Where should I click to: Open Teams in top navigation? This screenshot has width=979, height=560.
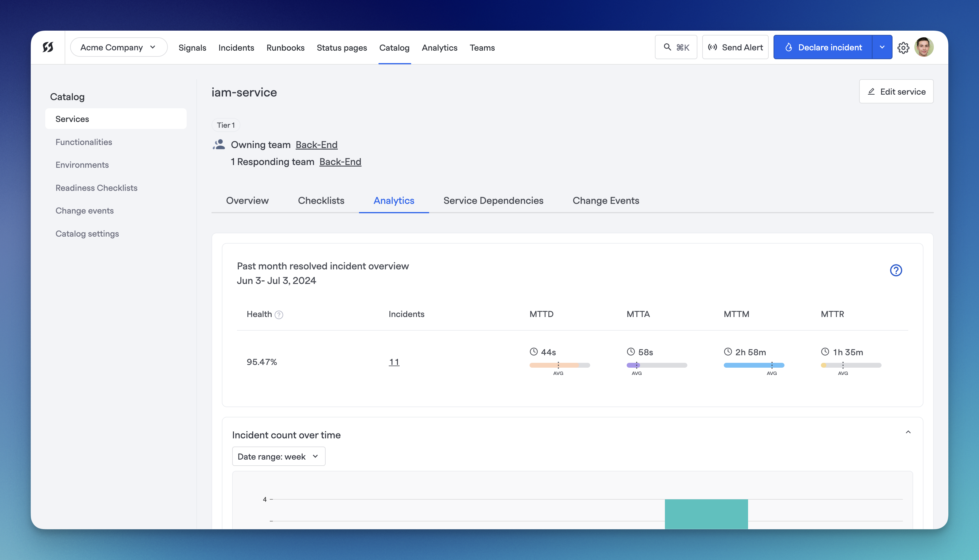[x=482, y=48]
